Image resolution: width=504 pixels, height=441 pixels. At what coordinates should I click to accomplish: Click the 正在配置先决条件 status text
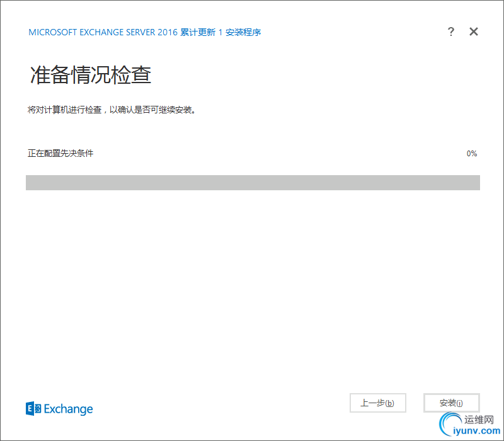[60, 153]
